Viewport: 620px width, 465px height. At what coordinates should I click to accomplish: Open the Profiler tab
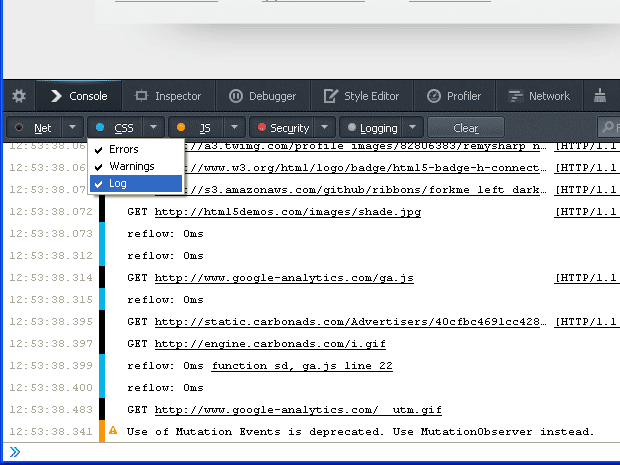(x=454, y=96)
